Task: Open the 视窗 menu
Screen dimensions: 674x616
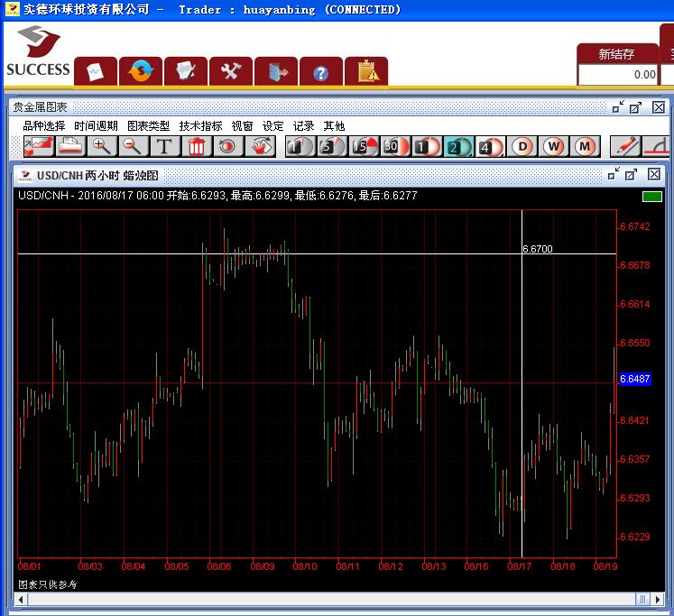Action: pos(242,126)
